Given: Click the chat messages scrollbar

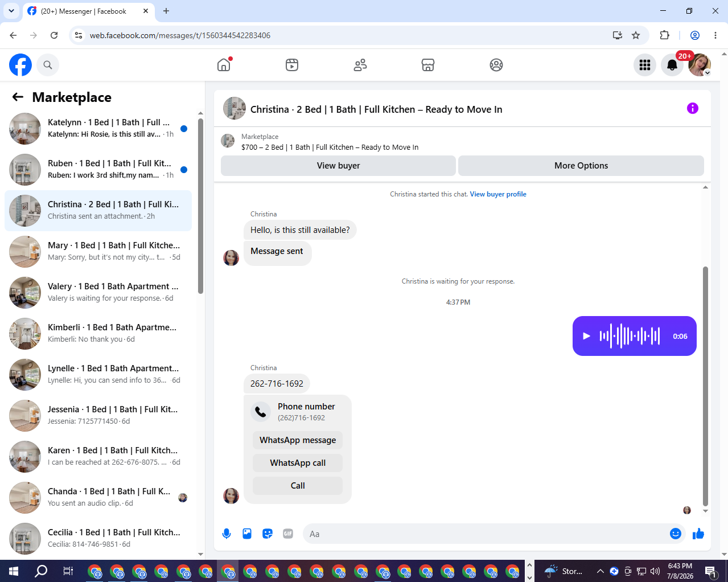Looking at the screenshot, I should click(705, 386).
